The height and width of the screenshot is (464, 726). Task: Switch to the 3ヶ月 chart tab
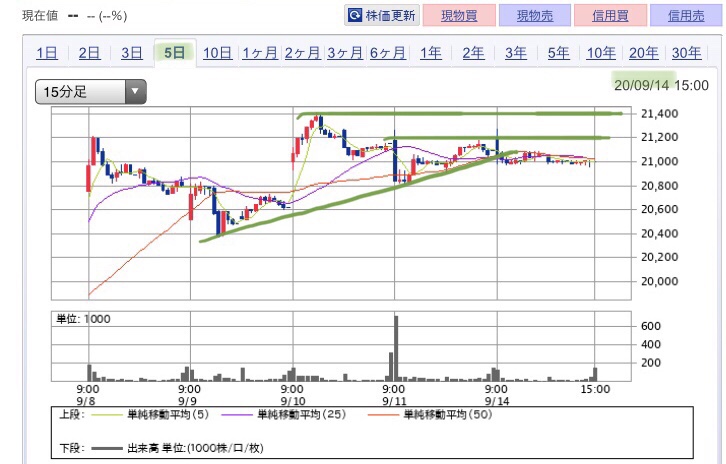click(x=345, y=53)
